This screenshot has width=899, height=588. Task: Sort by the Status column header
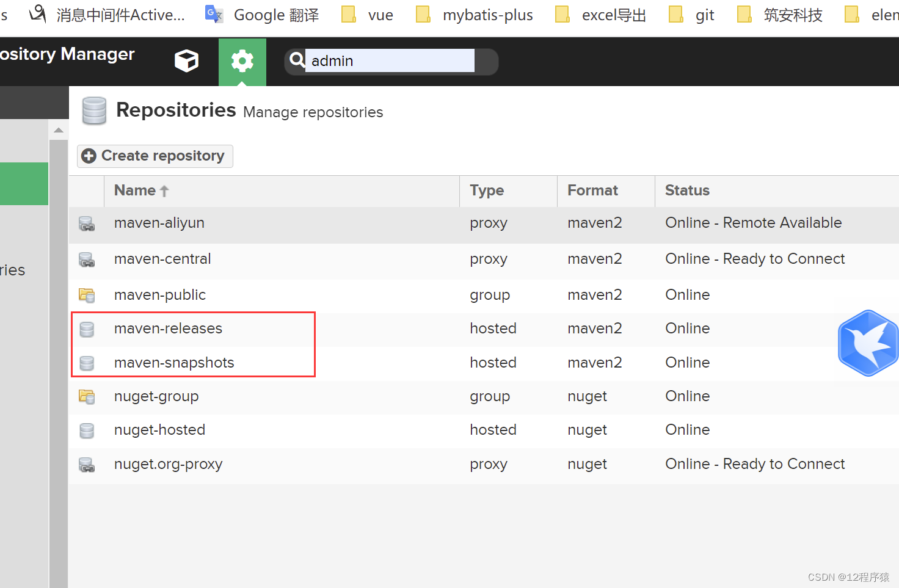[777, 191]
